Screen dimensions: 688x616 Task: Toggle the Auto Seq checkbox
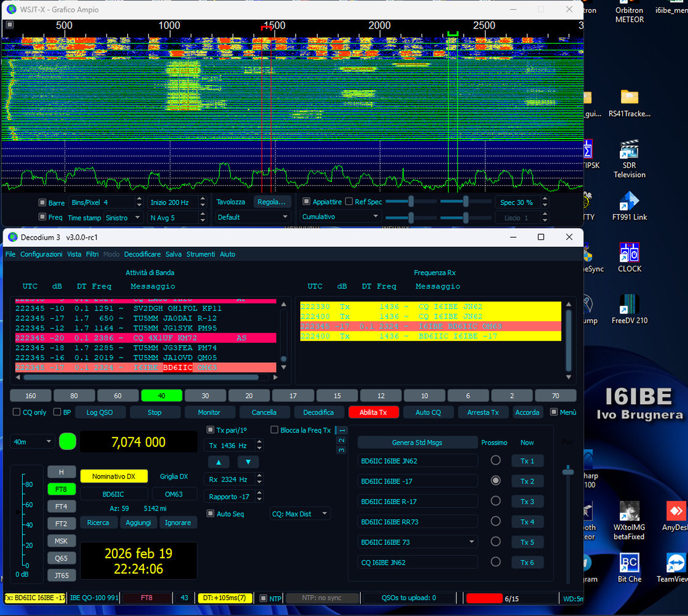211,514
